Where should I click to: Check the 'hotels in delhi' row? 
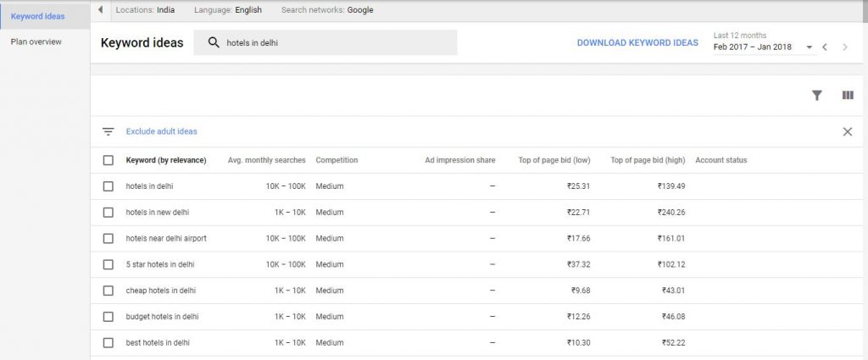click(x=108, y=186)
